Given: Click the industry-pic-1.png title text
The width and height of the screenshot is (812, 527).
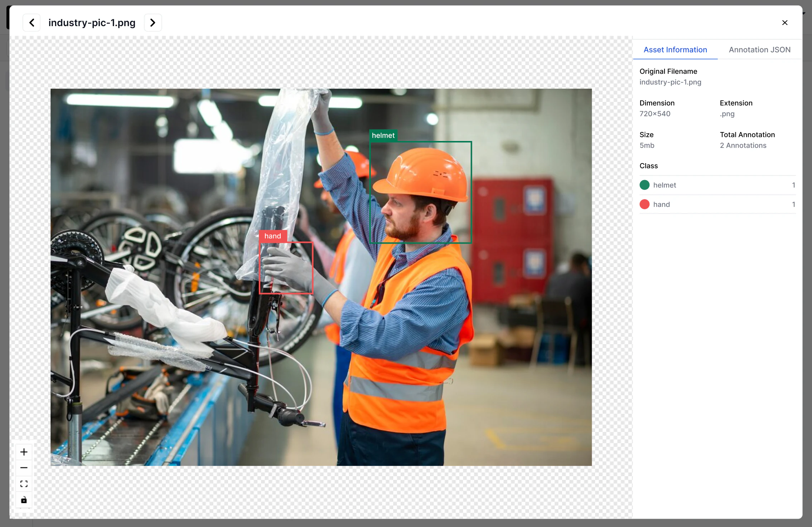Looking at the screenshot, I should (92, 23).
